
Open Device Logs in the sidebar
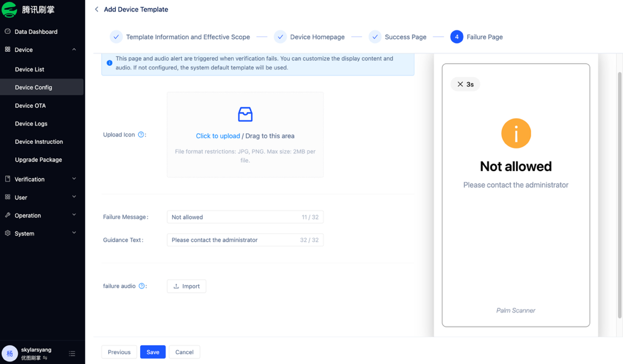point(31,123)
